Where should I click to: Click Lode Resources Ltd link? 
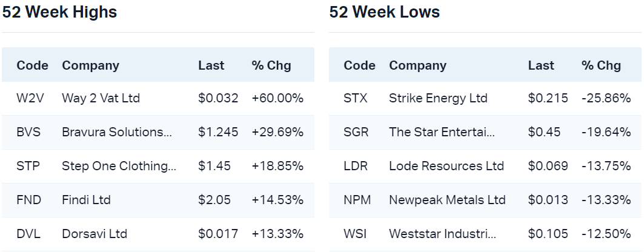446,166
